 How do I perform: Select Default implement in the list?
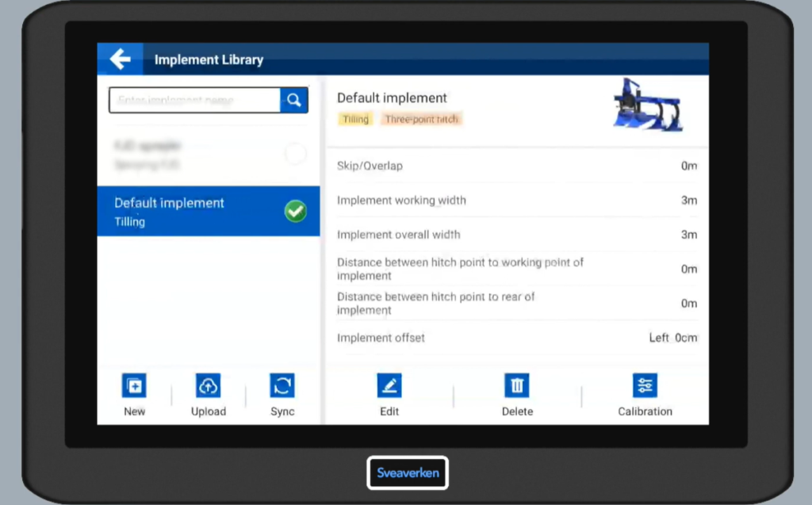coord(190,212)
